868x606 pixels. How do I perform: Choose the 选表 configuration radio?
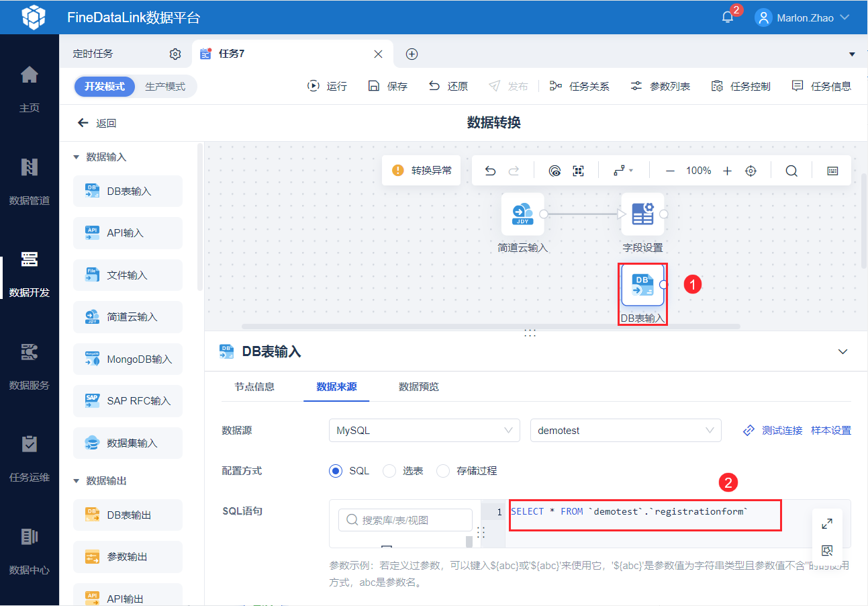(x=389, y=471)
